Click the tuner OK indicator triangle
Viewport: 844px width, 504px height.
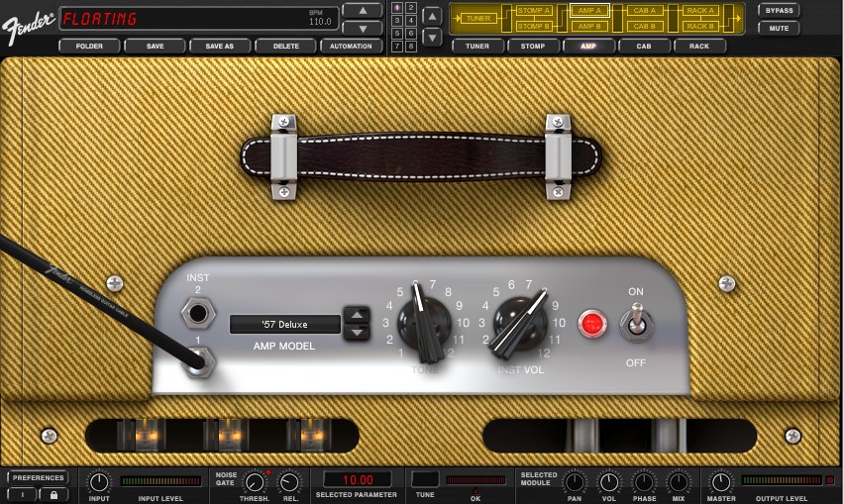475,490
